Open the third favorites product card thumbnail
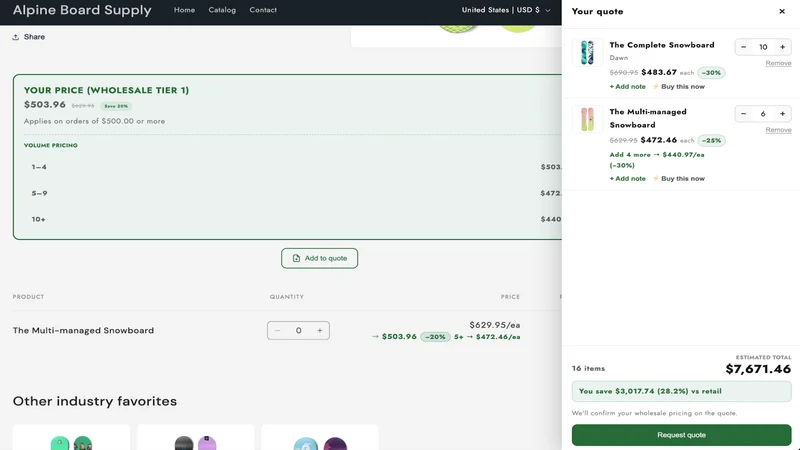Viewport: 800px width, 450px height. 320,437
